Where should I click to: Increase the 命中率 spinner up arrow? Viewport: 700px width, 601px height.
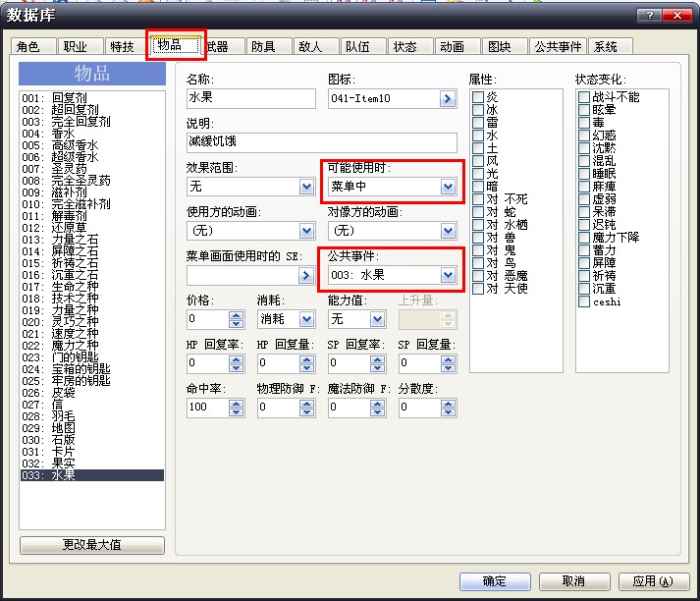[x=237, y=404]
